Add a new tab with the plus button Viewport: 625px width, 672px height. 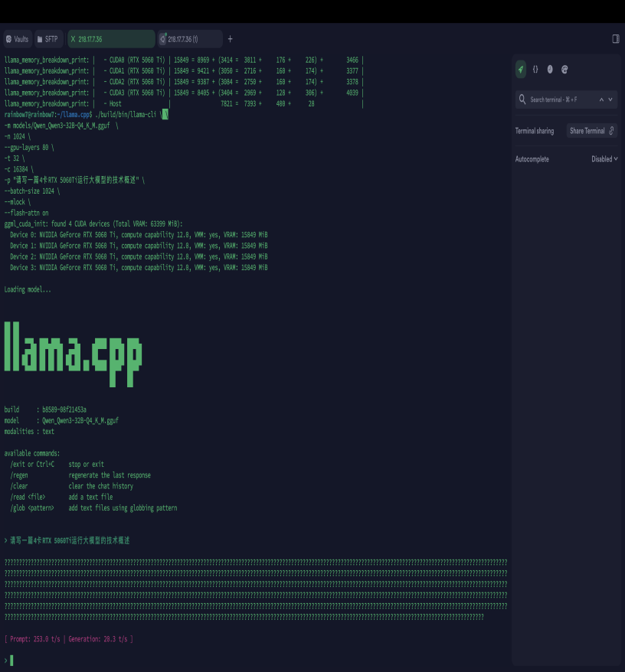(230, 39)
